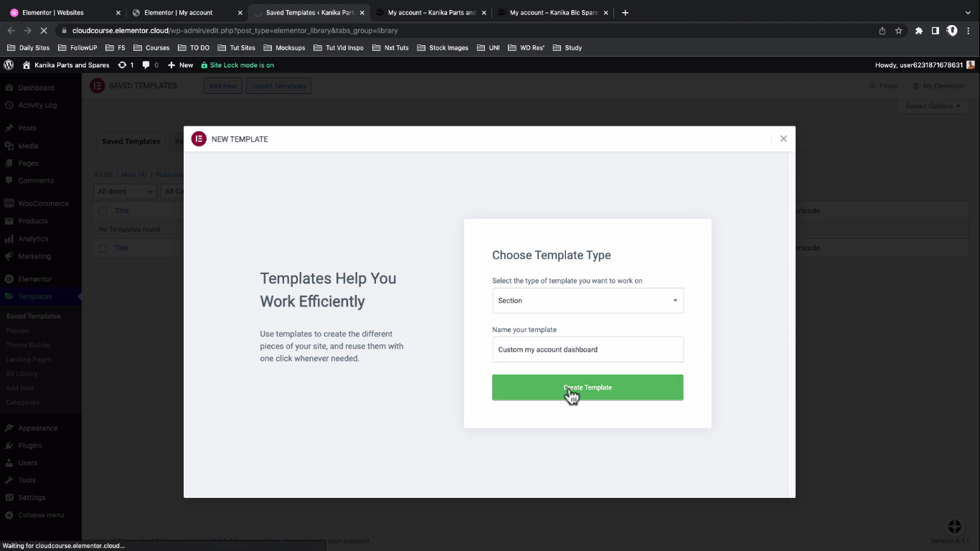Click the browser back arrow
Viewport: 980px width, 551px height.
point(11,31)
